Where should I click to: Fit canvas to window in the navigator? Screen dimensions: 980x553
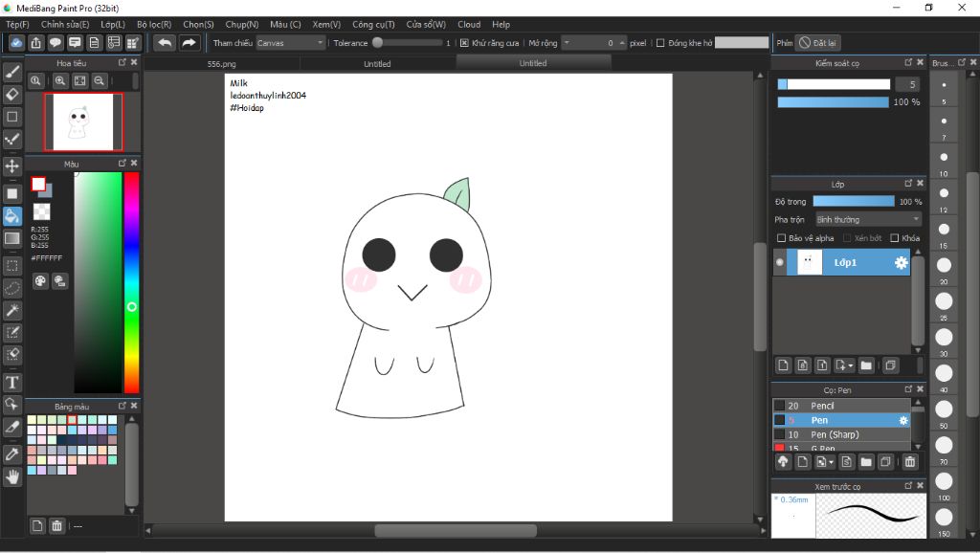pyautogui.click(x=80, y=80)
